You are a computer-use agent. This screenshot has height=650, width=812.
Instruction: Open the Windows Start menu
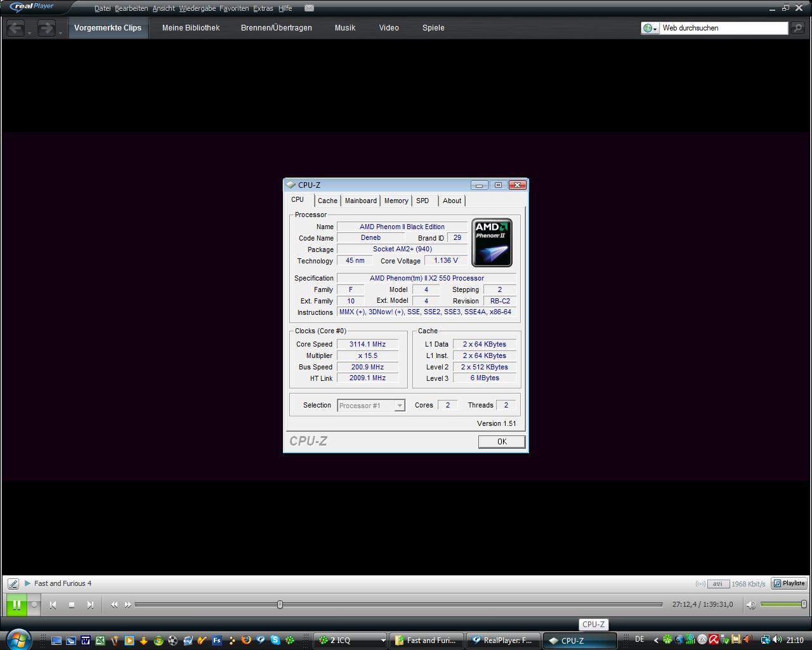(17, 639)
